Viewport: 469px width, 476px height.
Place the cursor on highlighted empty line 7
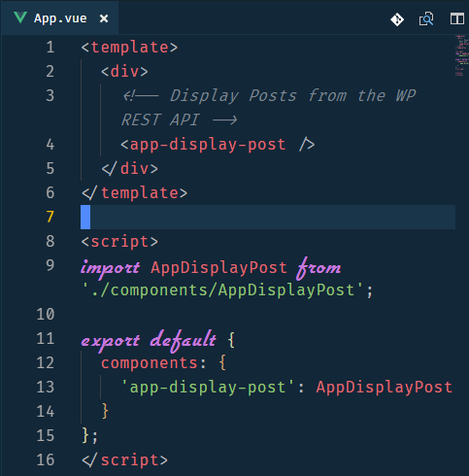point(268,217)
